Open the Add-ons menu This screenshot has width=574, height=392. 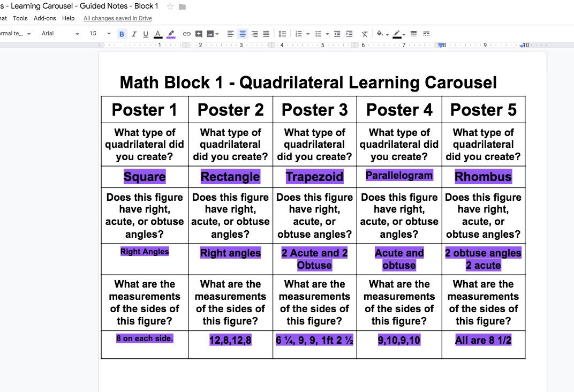[44, 18]
